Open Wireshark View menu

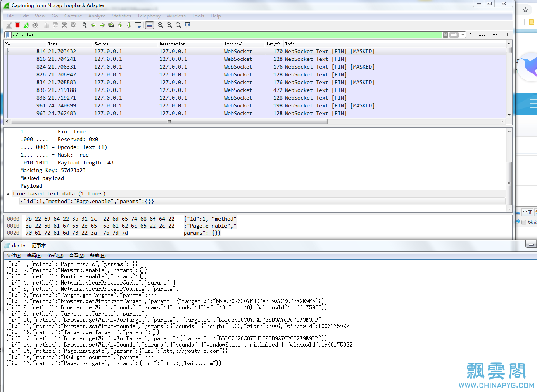(40, 16)
